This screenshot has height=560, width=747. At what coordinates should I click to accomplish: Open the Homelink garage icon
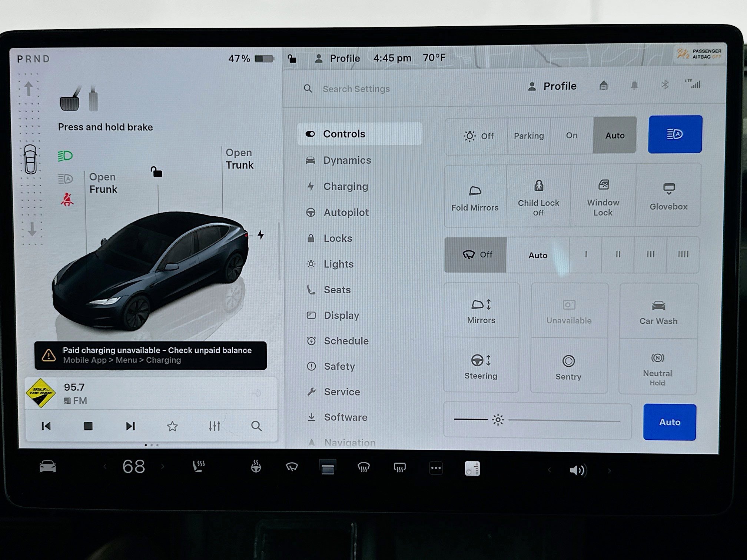[x=603, y=86]
